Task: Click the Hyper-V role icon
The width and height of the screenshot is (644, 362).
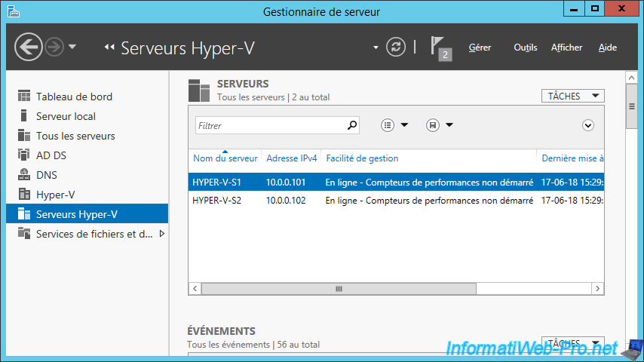Action: pyautogui.click(x=24, y=194)
